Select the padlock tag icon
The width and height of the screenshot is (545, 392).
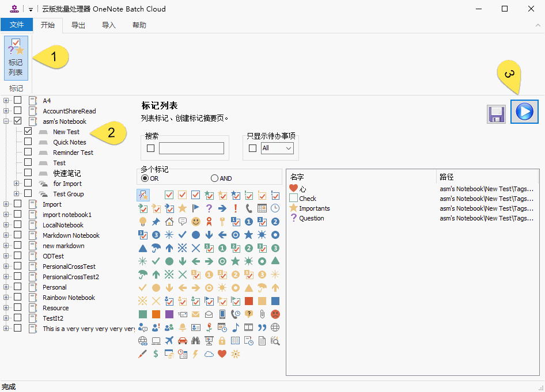222,341
